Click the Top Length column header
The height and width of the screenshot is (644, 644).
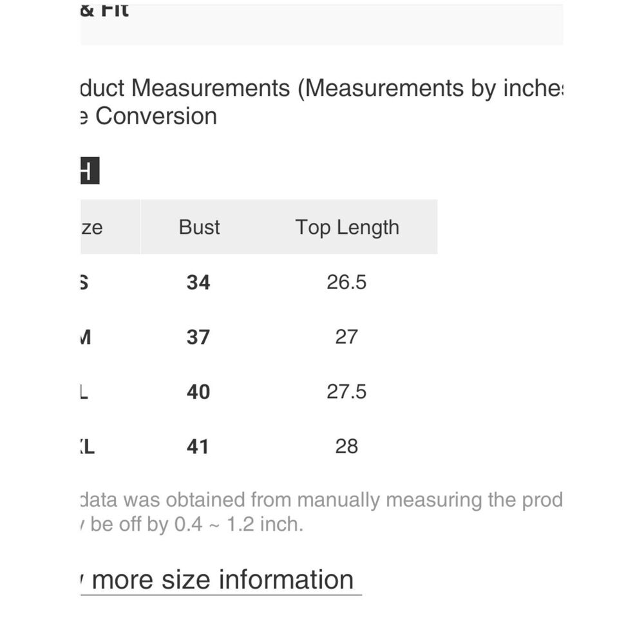point(347,227)
